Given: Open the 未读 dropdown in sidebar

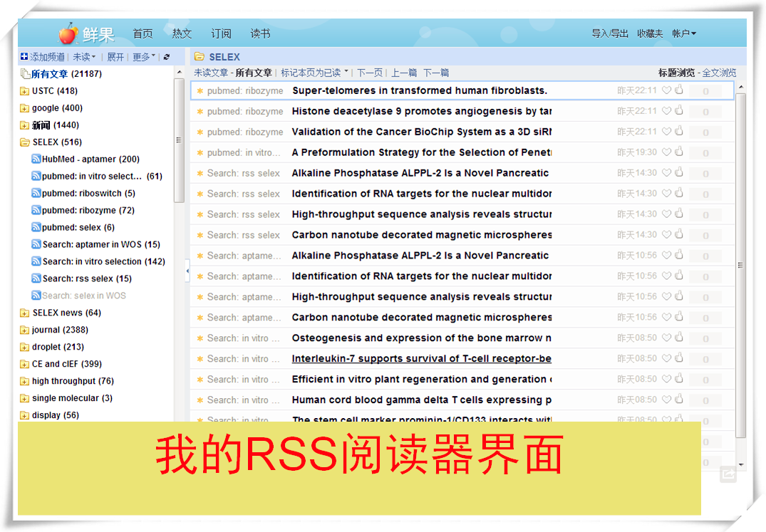Looking at the screenshot, I should pyautogui.click(x=84, y=57).
